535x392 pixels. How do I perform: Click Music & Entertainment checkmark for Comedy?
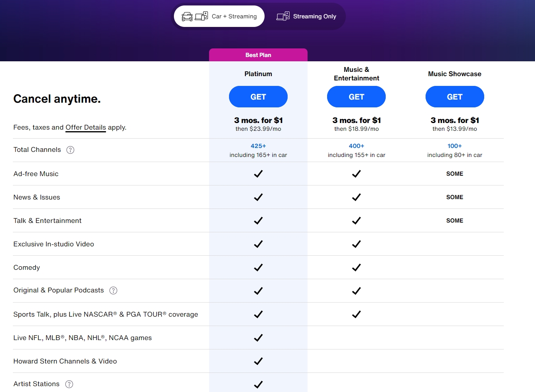pos(356,267)
